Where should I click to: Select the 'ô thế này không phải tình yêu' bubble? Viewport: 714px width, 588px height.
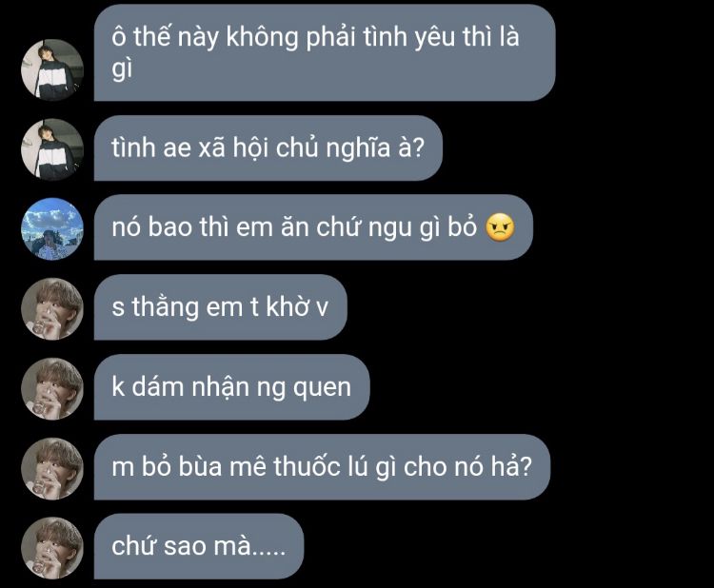pos(325,52)
